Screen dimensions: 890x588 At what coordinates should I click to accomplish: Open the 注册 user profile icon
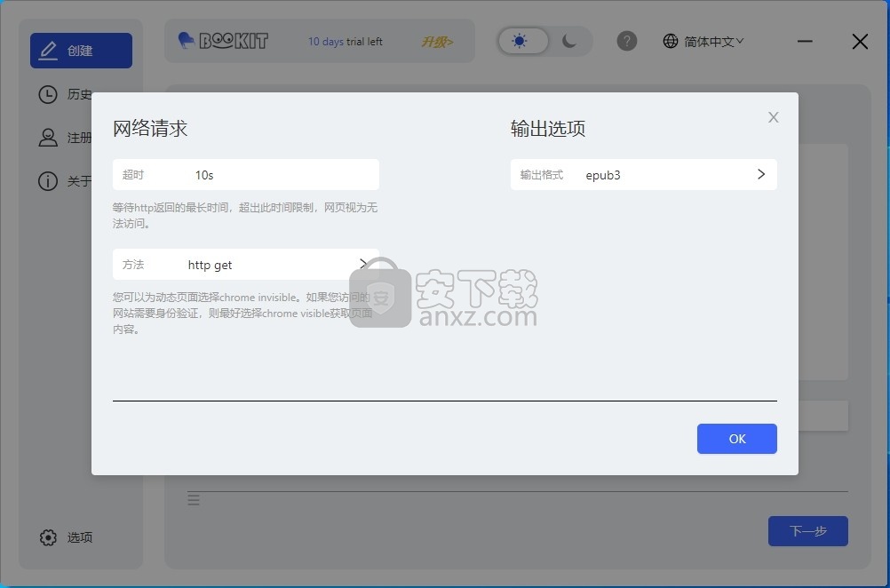48,138
